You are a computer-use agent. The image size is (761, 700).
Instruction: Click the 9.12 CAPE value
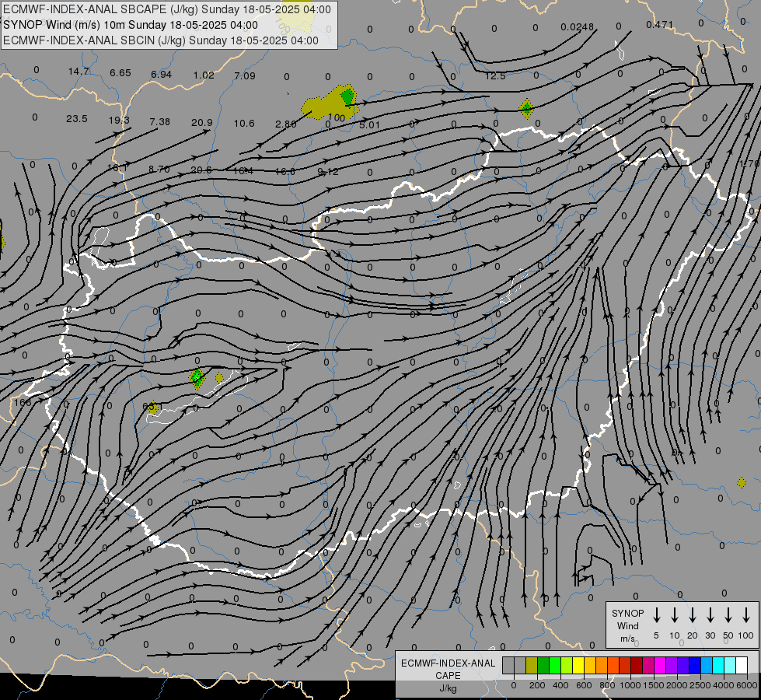click(x=327, y=171)
